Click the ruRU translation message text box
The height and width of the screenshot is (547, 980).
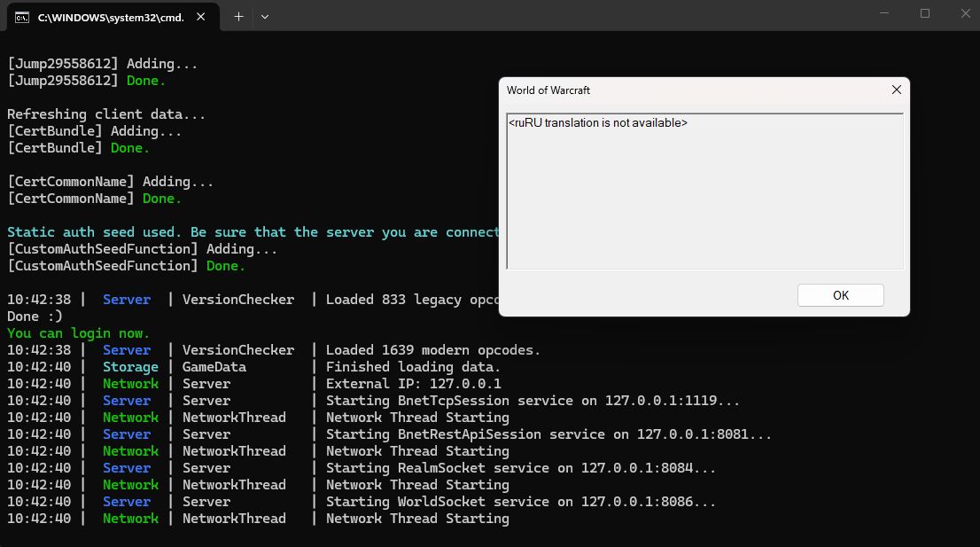coord(704,191)
